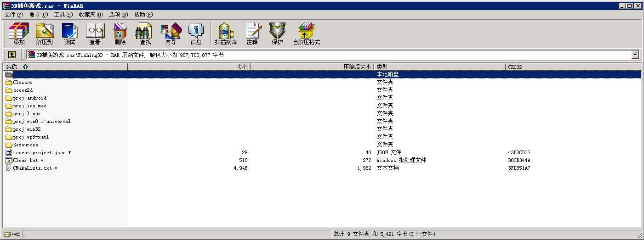Screen dimensions: 644x240
Task: Sort by the 压缩后大小 column header
Action: [312, 67]
